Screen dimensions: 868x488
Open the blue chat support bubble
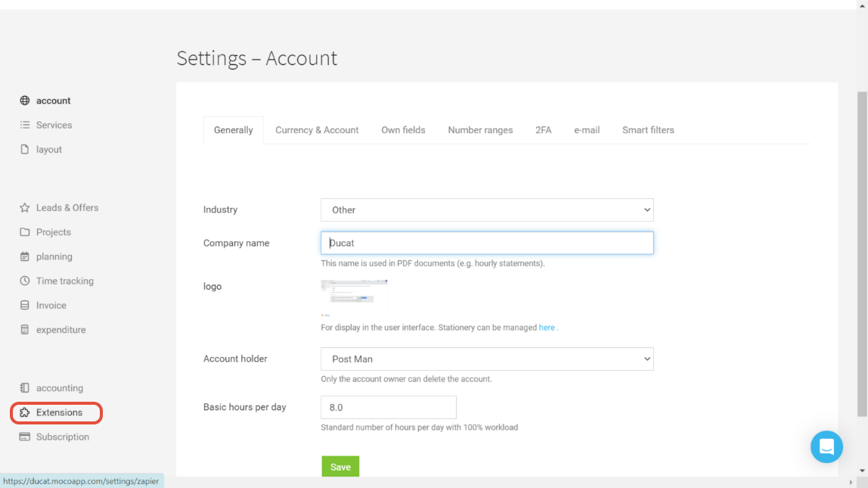pos(826,446)
